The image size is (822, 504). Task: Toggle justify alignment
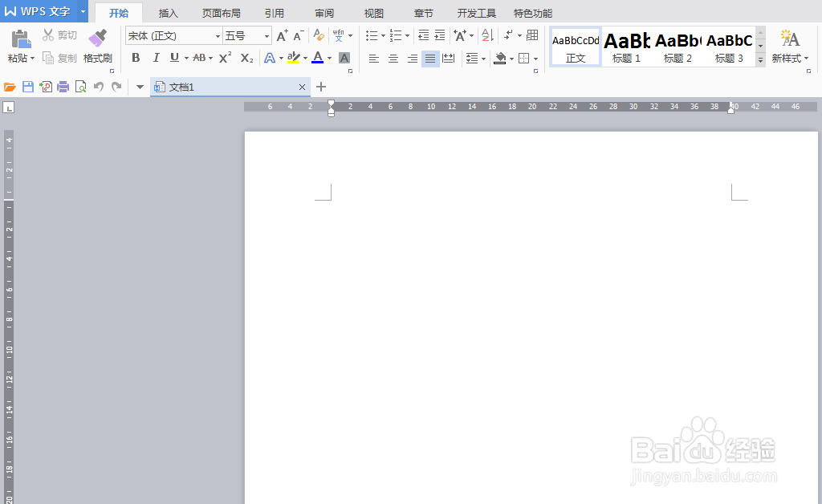(430, 58)
